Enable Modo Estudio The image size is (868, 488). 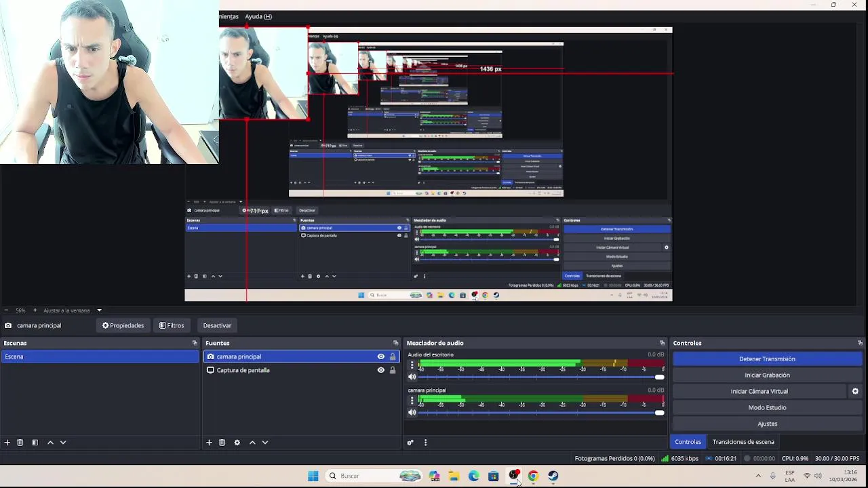click(767, 407)
